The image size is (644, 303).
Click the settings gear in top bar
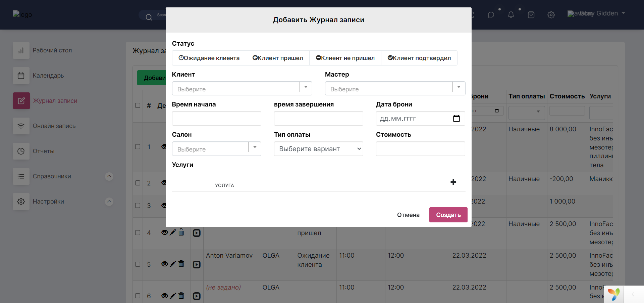click(x=551, y=15)
